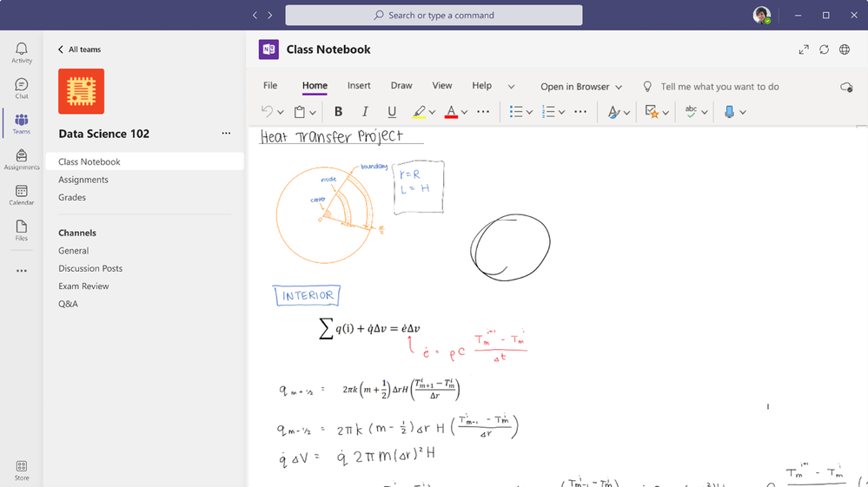Viewport: 868px width, 487px height.
Task: Start Dictate with the microphone
Action: [729, 112]
